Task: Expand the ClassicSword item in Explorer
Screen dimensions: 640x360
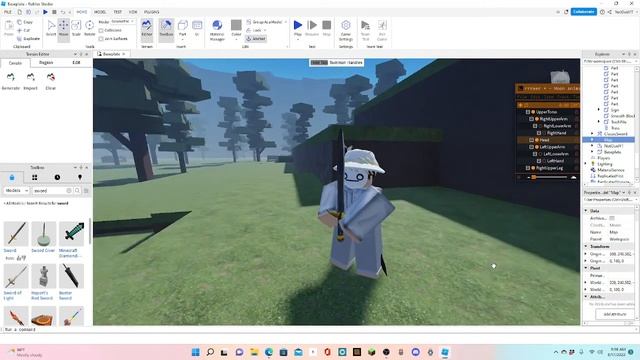Action: pyautogui.click(x=592, y=133)
